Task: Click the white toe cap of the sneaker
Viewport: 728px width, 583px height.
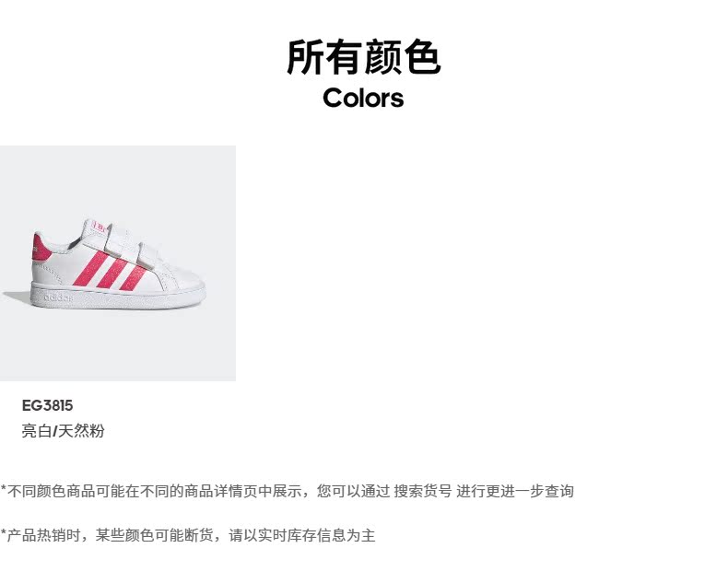Action: click(186, 278)
